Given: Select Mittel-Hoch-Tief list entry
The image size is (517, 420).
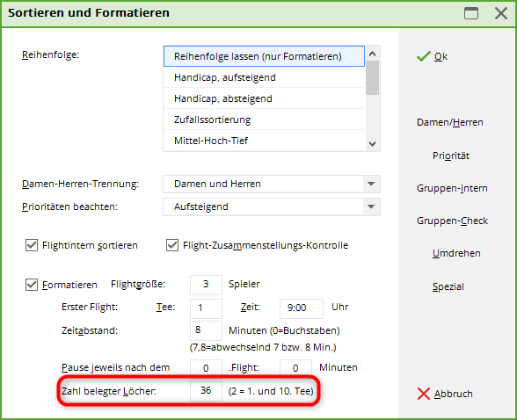Looking at the screenshot, I should pyautogui.click(x=265, y=141).
